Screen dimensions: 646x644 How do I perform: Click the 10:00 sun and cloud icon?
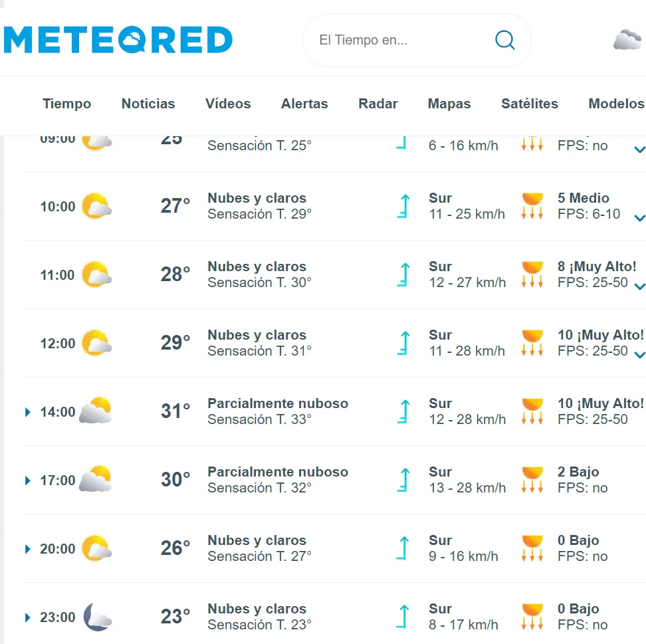[96, 207]
